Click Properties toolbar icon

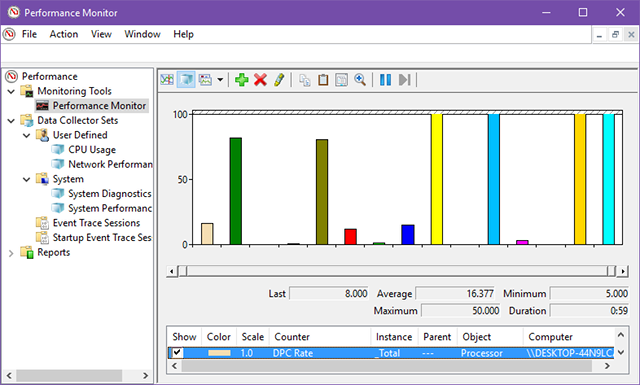coord(342,80)
